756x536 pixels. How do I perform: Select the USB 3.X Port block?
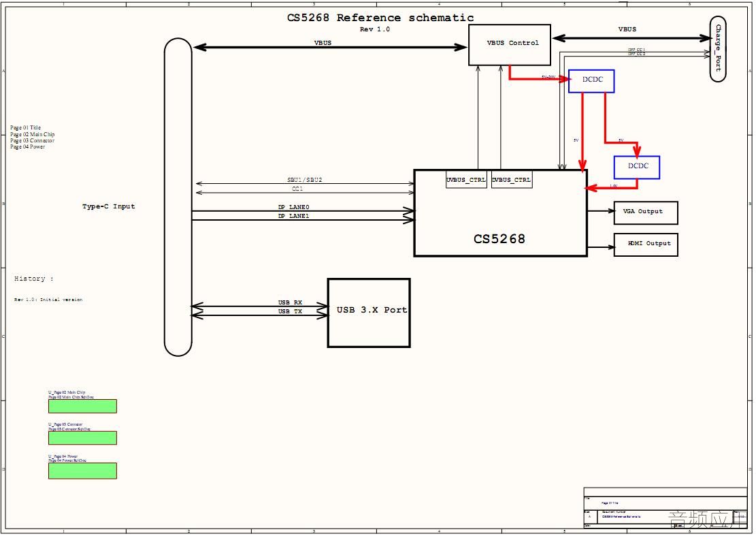pyautogui.click(x=369, y=313)
